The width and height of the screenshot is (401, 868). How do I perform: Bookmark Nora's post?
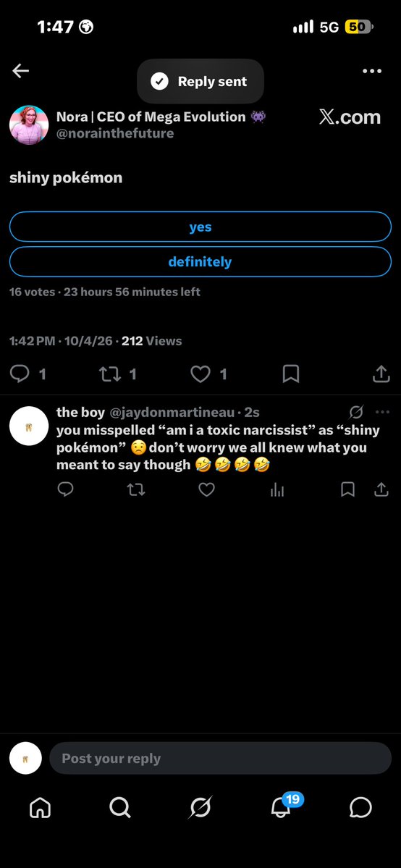point(291,374)
